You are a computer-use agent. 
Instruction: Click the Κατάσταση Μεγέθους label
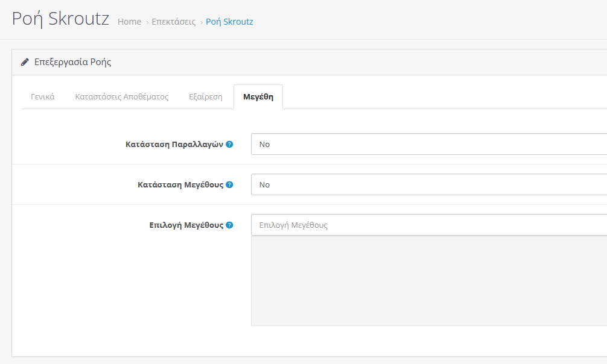[180, 184]
